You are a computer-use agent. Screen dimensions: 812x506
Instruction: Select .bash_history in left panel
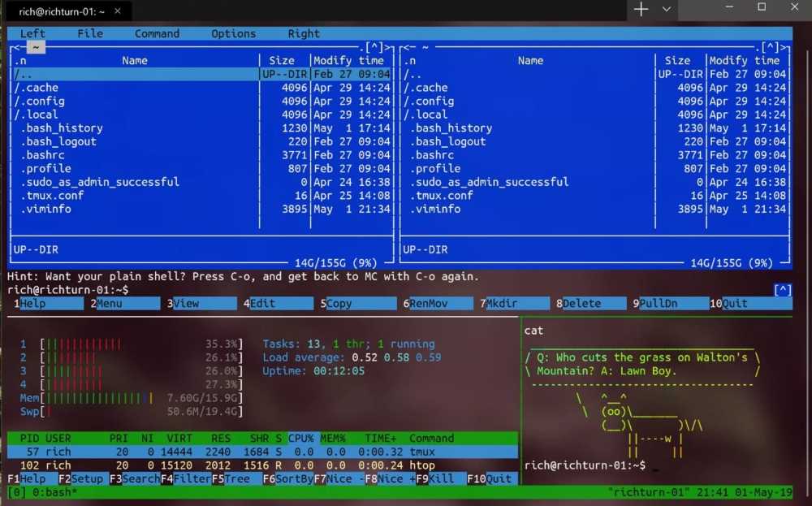click(202, 128)
